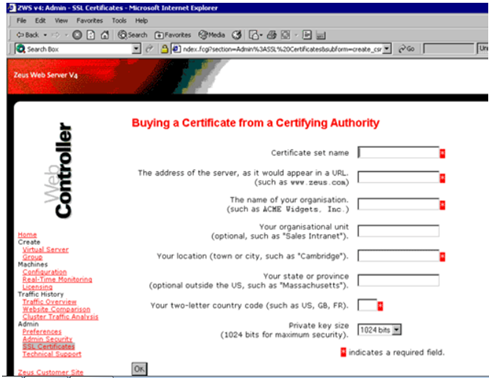This screenshot has height=380, width=491.
Task: Open the Tools menu
Action: [119, 21]
